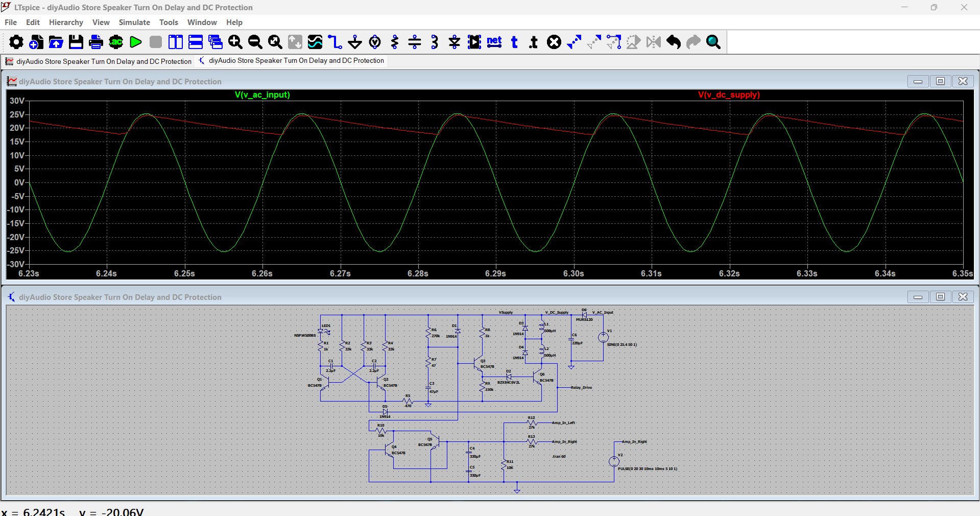Click the 30V label on vertical axis
980x516 pixels.
point(17,101)
